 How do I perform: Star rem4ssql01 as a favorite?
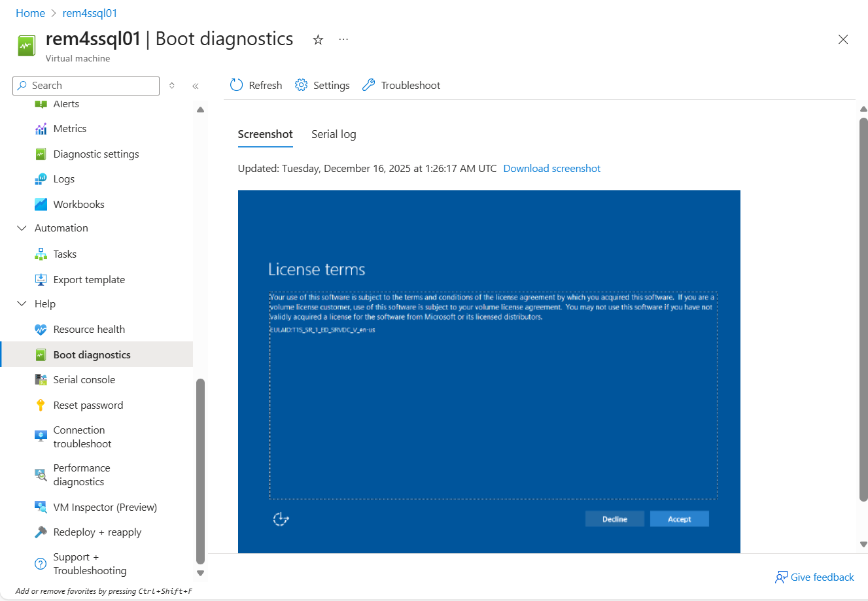318,40
